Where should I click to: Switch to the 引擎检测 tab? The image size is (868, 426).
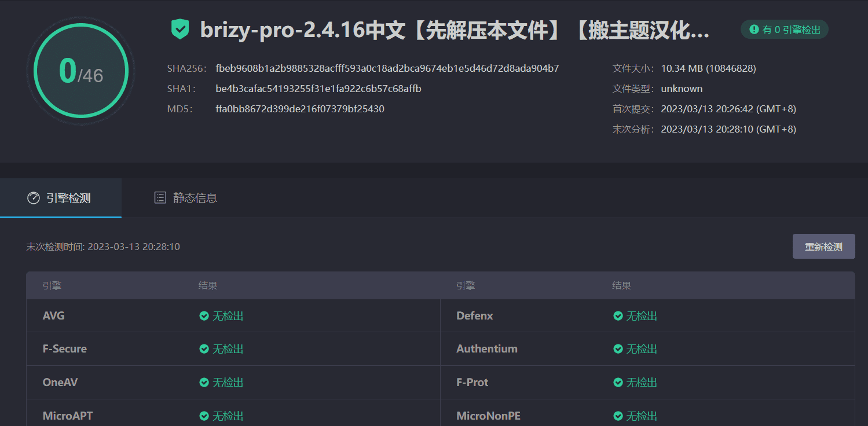click(x=61, y=198)
